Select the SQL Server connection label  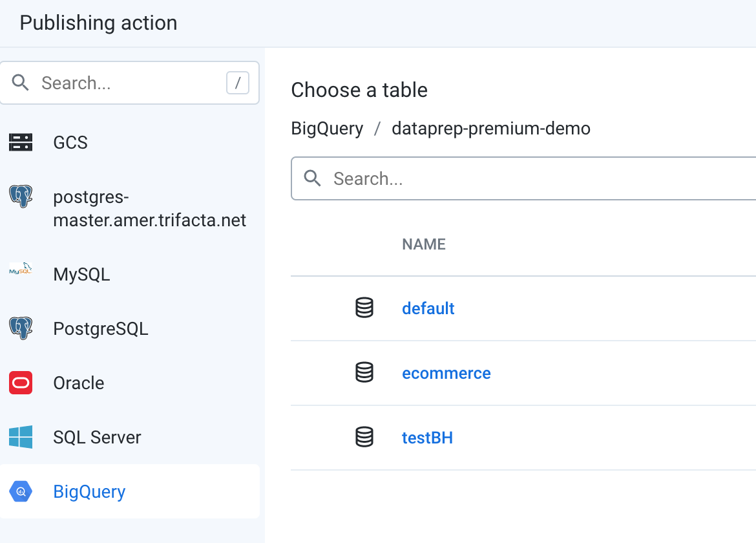(x=97, y=437)
